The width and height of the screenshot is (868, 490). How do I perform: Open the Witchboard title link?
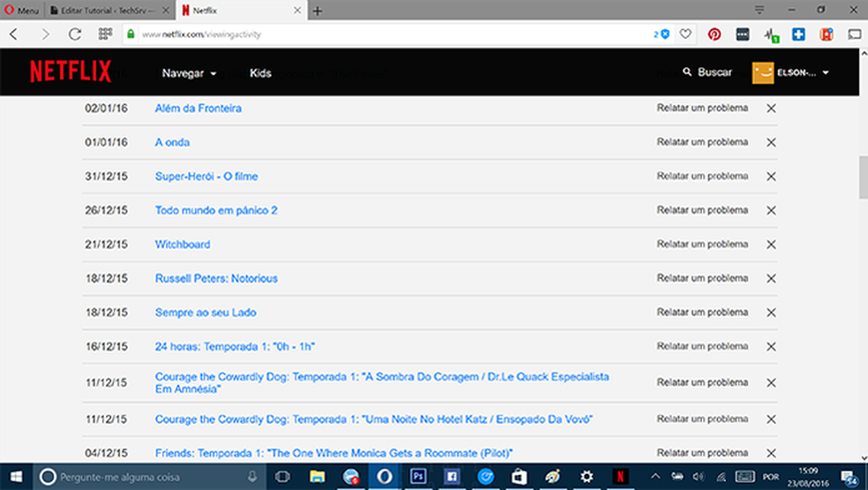coord(183,245)
